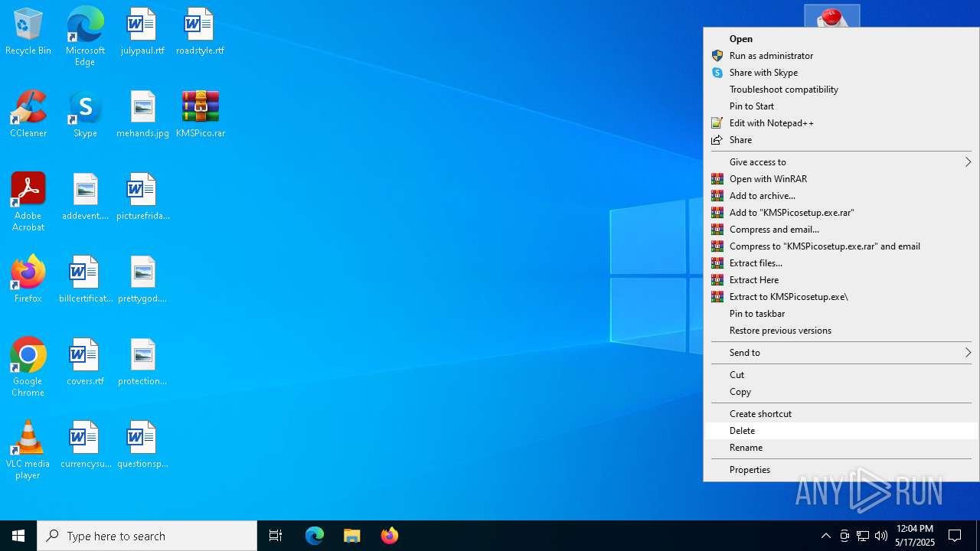Choose Rename in the context menu
The height and width of the screenshot is (551, 980).
coord(841,448)
